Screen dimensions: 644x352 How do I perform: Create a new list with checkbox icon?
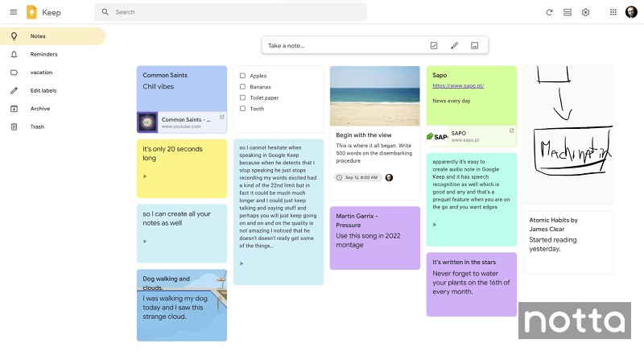point(434,46)
